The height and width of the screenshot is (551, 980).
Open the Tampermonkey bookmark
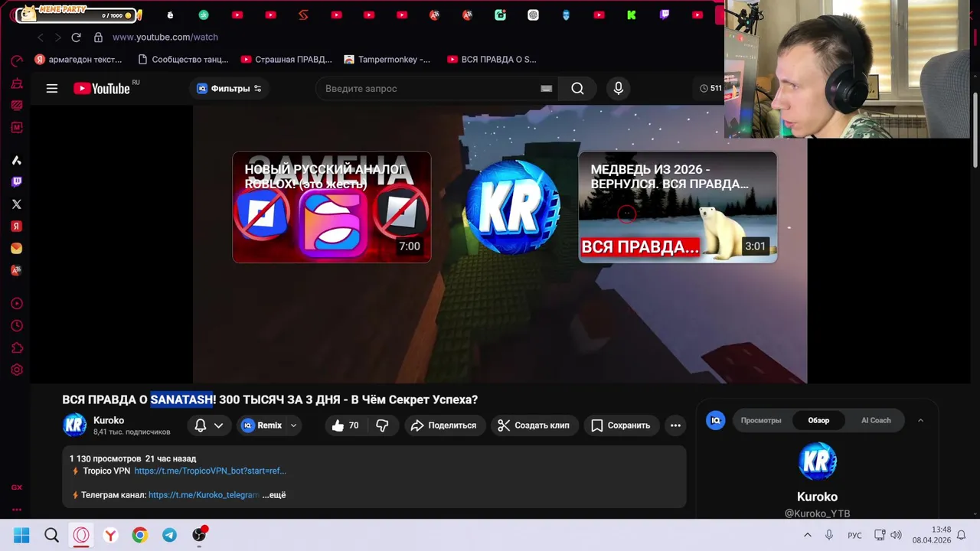click(387, 59)
